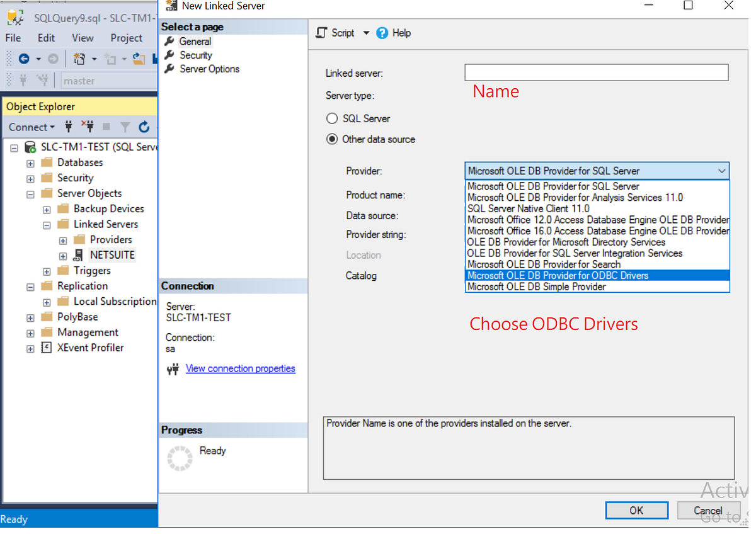Open Help from the New Linked Server dialog
The width and height of the screenshot is (756, 534).
click(x=394, y=33)
